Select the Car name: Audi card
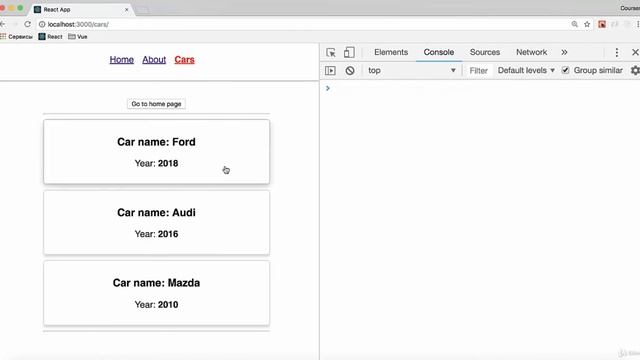Image resolution: width=640 pixels, height=360 pixels. pyautogui.click(x=156, y=222)
